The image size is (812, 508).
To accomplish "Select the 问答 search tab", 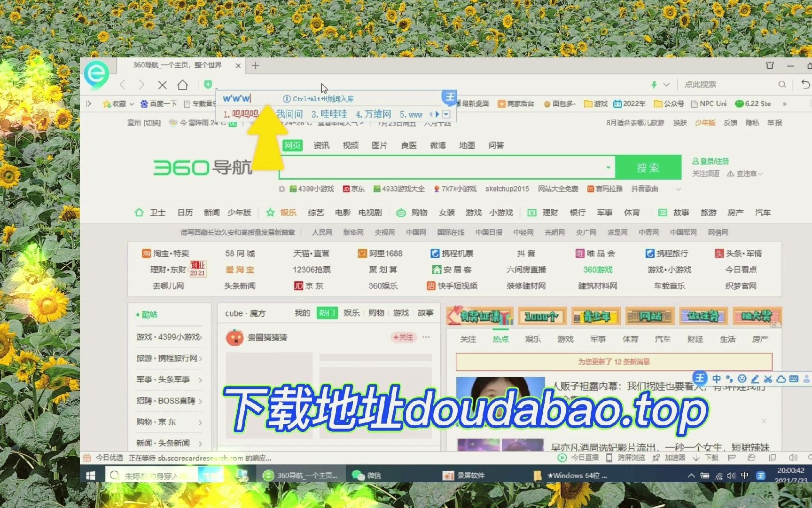I will coord(496,145).
